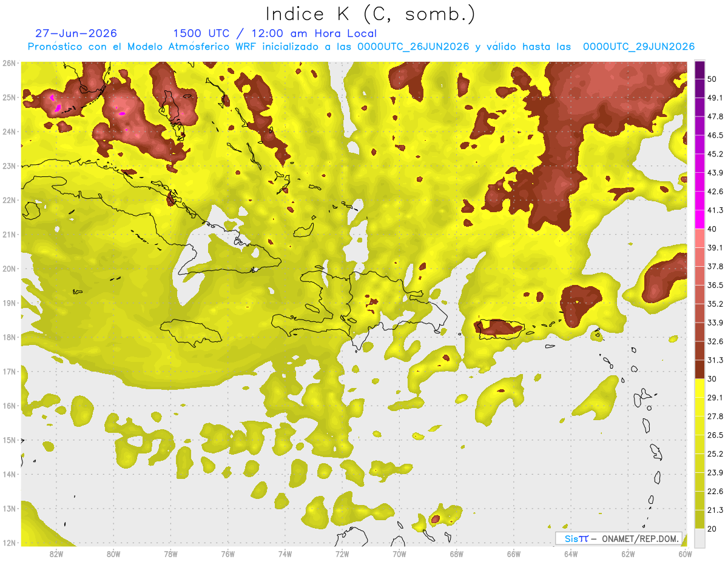Click the colorbar value "40"
The height and width of the screenshot is (562, 728).
pos(713,229)
